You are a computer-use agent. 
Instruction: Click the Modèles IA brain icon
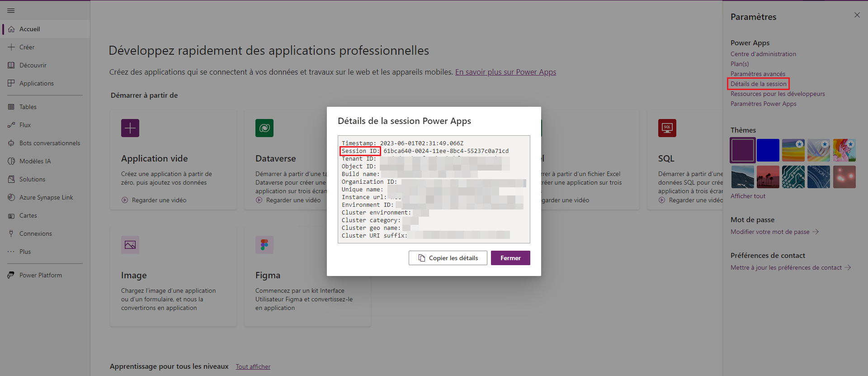click(11, 161)
